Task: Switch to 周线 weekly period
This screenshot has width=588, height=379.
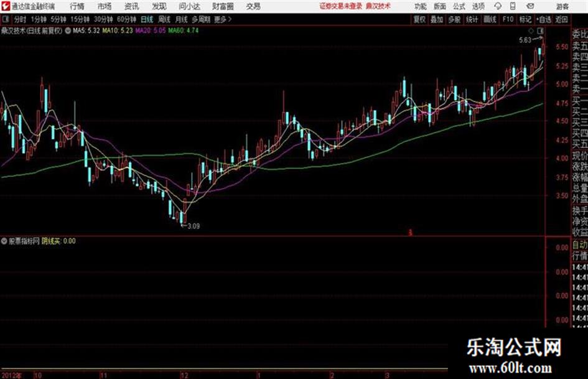Action: (164, 19)
